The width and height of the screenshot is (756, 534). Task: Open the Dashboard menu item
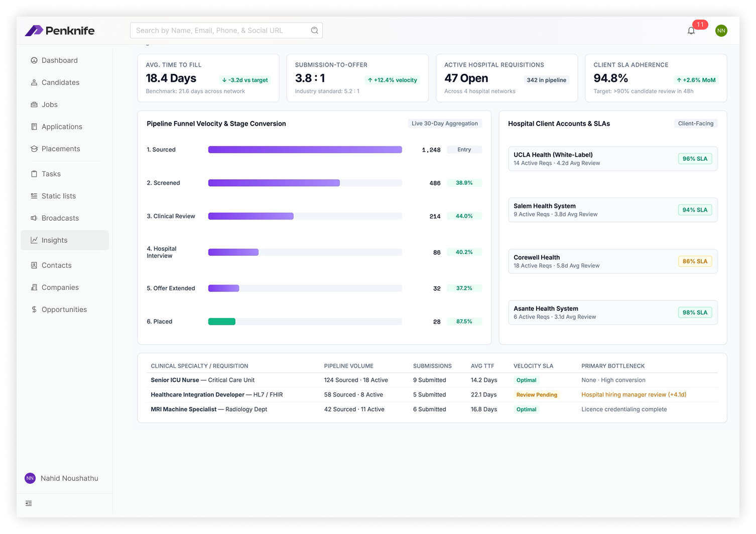point(65,60)
